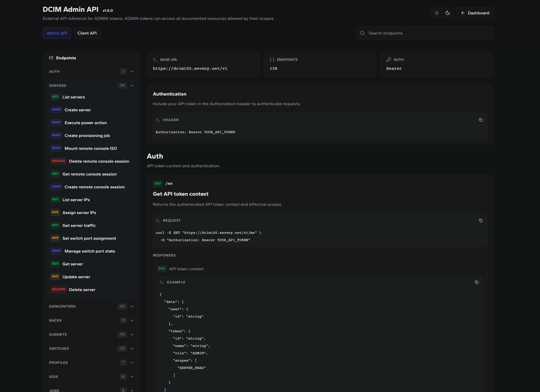Viewport: 540px width, 392px height.
Task: Switch to light theme sun icon
Action: [436, 13]
